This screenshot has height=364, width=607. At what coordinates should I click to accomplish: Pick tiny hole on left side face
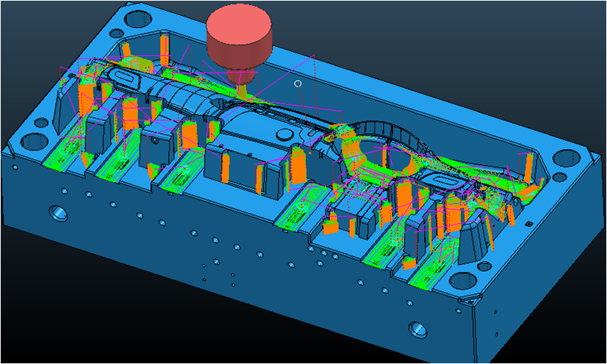click(x=14, y=167)
